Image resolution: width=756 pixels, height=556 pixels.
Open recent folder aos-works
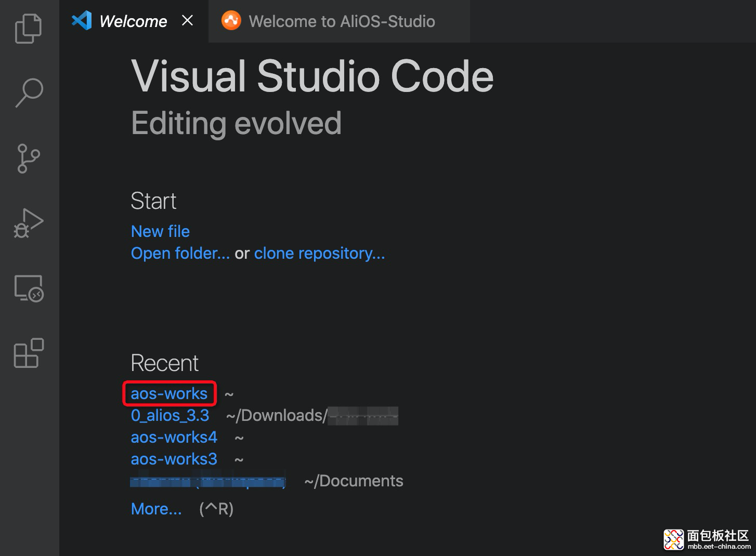pos(169,394)
